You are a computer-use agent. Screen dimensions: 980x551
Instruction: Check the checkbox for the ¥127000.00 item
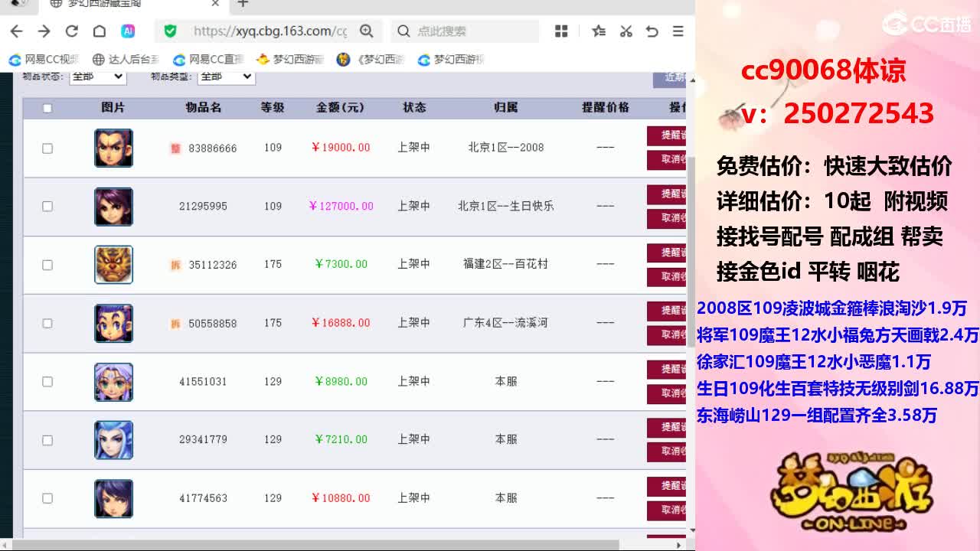click(47, 206)
